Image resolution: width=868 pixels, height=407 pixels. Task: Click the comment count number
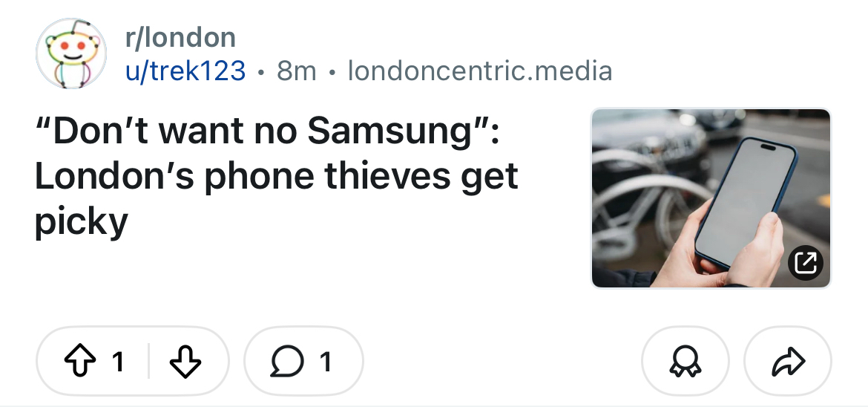coord(325,362)
